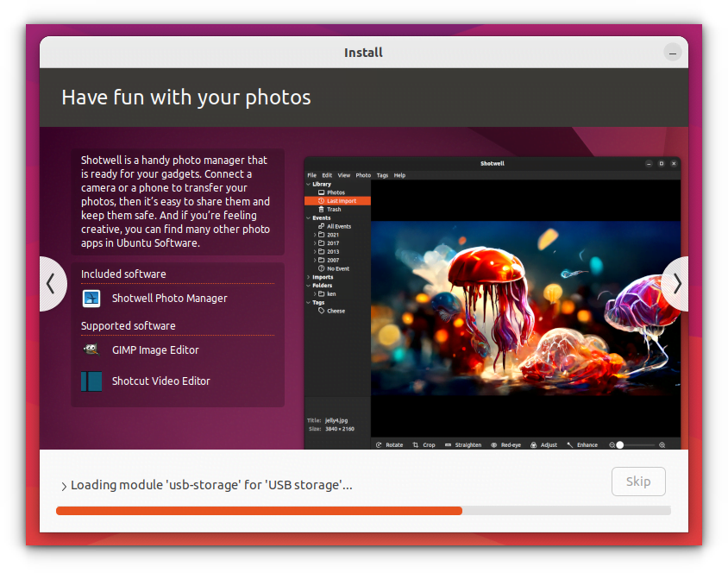
Task: Click the 'Supported software' heading
Action: coord(129,326)
